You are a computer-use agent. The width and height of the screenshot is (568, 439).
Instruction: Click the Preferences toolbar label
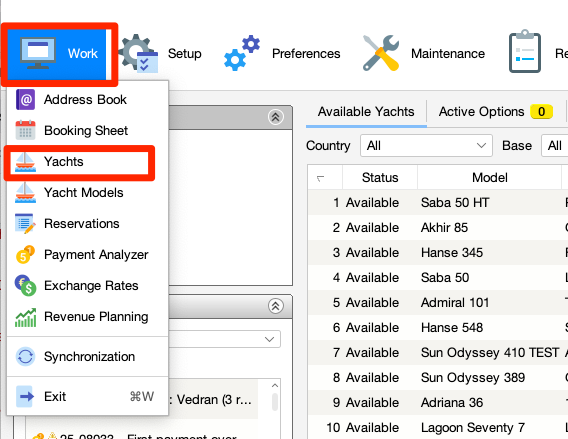click(x=306, y=54)
